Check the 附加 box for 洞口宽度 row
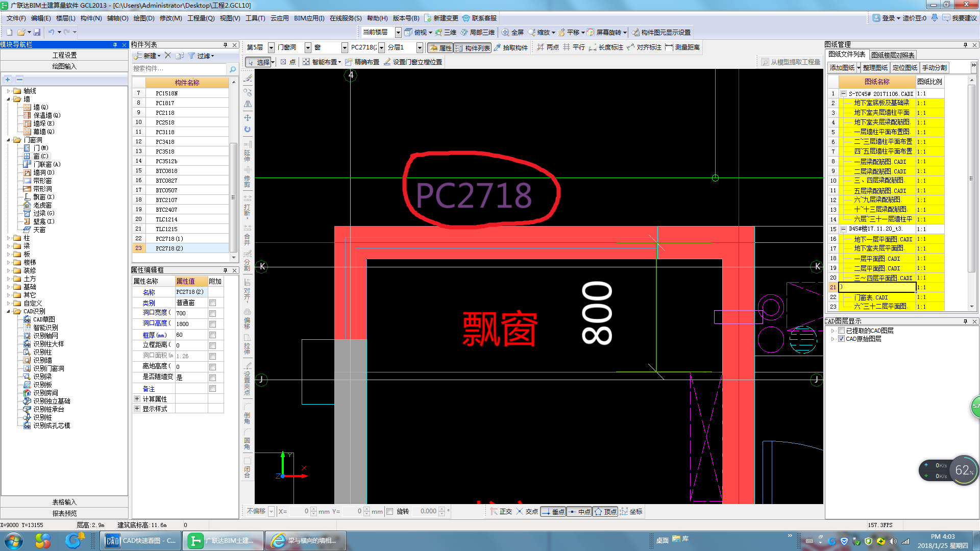The width and height of the screenshot is (980, 551). click(x=213, y=313)
